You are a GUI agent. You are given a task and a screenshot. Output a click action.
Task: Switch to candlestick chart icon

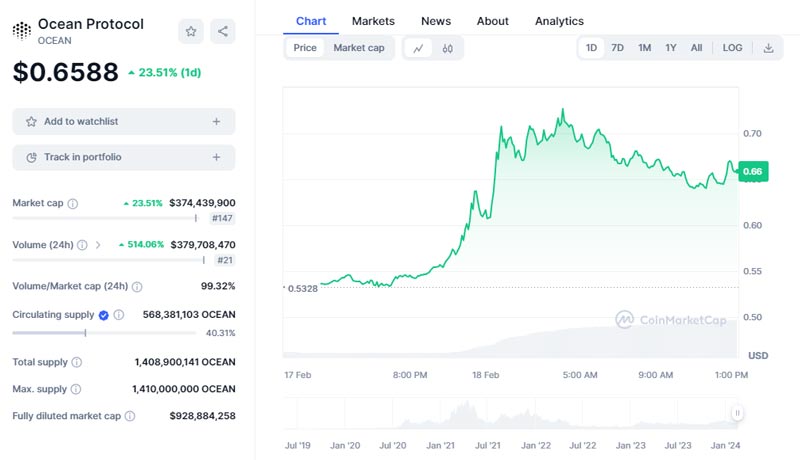(x=448, y=48)
